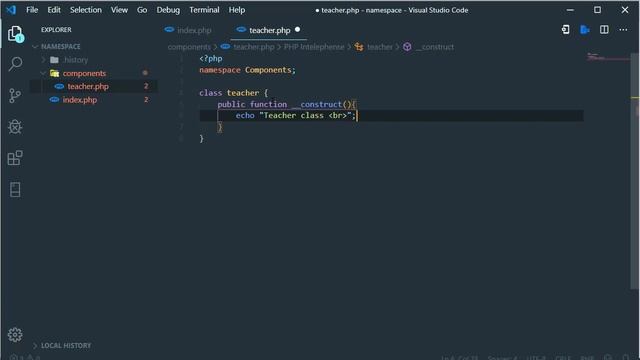Open the editor More Actions ellipsis
This screenshot has width=640, height=360.
click(x=623, y=29)
